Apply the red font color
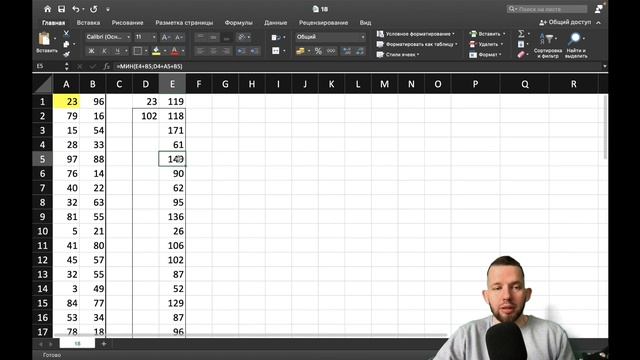640x360 pixels. click(x=175, y=51)
